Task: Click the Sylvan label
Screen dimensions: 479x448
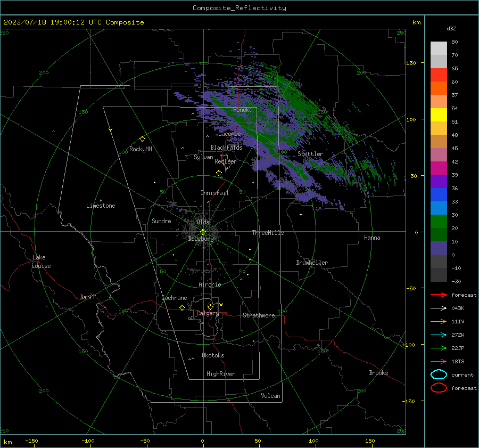Action: click(x=203, y=157)
